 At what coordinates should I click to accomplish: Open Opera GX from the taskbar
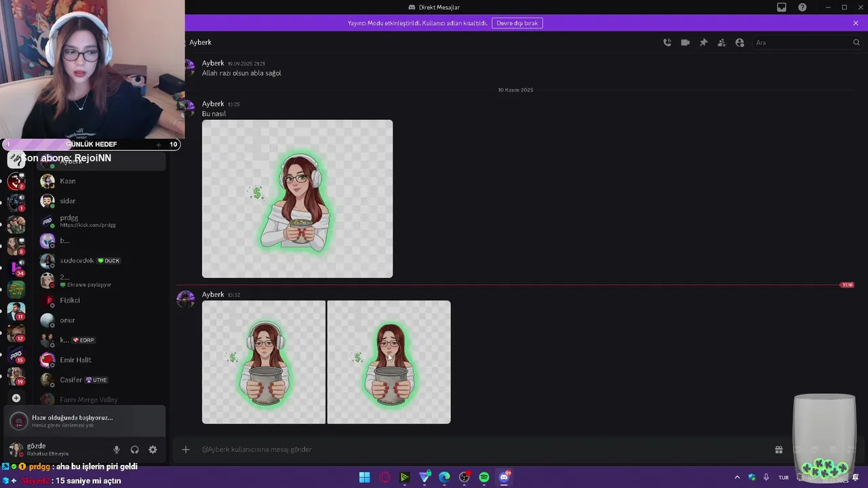pyautogui.click(x=384, y=477)
